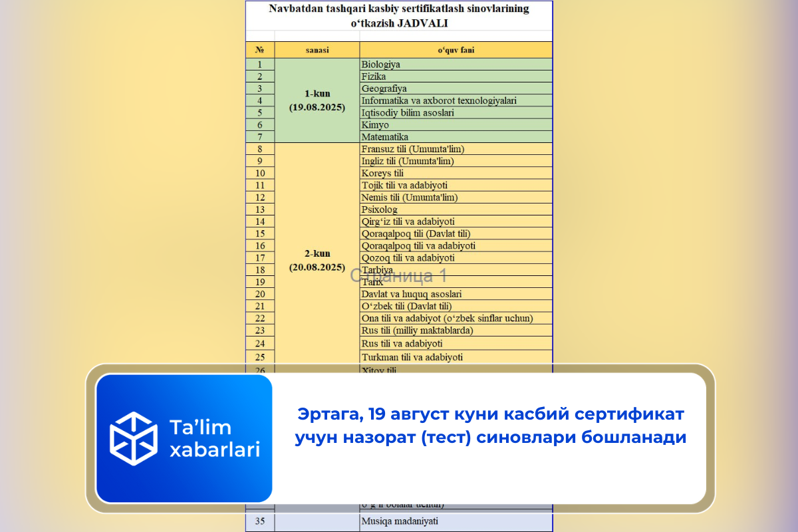Viewport: 798px width, 532px height.
Task: Click the '1-kun (19.08.2025)' date cell
Action: tap(317, 100)
